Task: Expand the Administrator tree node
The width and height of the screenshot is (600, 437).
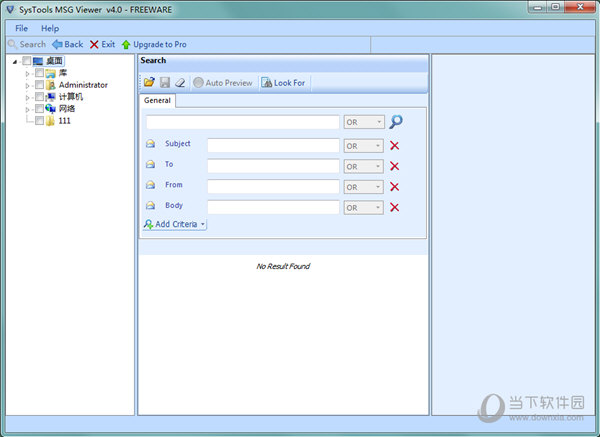Action: point(27,85)
